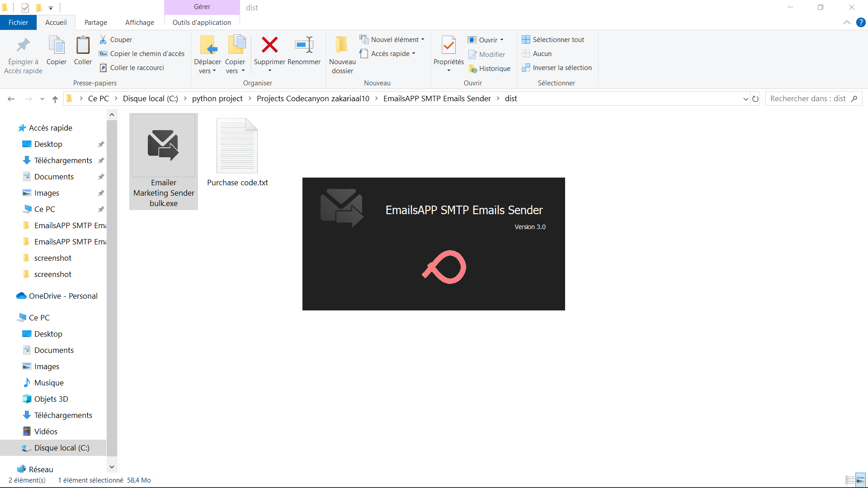
Task: Click Sélectionner tout button
Action: pos(558,40)
